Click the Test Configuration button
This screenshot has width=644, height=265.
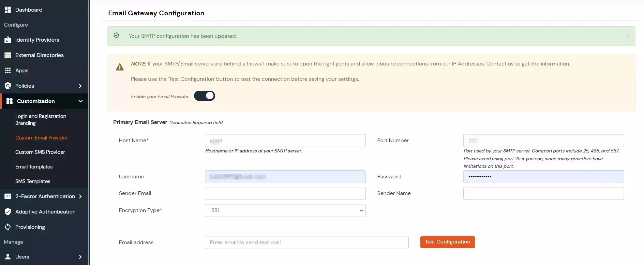(x=447, y=242)
